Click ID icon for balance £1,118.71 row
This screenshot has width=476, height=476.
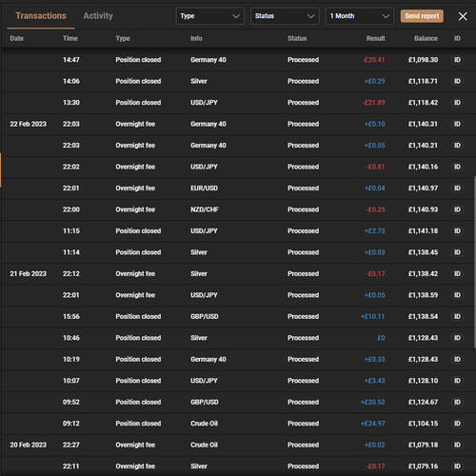(457, 81)
